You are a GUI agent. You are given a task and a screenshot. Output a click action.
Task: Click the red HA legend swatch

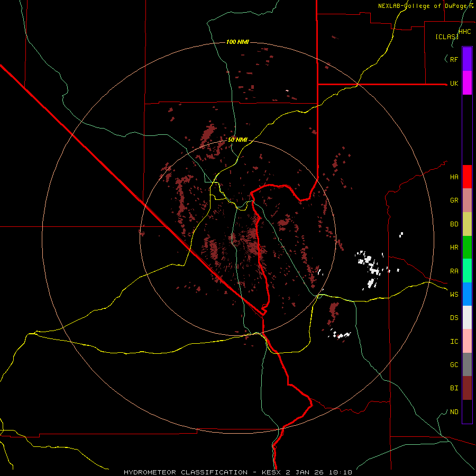[x=467, y=177]
